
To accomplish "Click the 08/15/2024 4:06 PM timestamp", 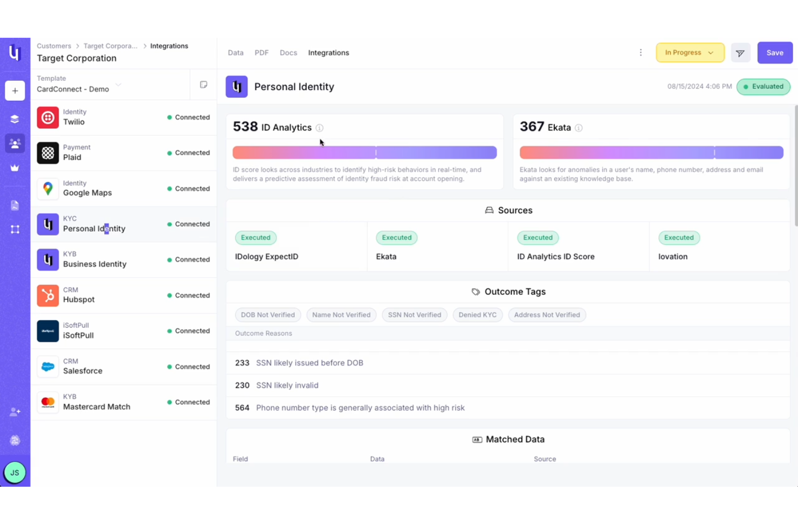I will (699, 86).
